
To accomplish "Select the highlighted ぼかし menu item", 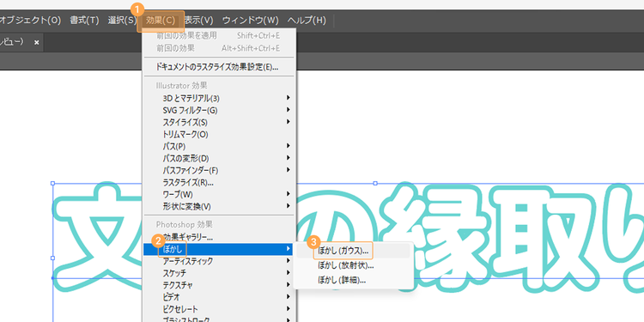I will [x=218, y=249].
